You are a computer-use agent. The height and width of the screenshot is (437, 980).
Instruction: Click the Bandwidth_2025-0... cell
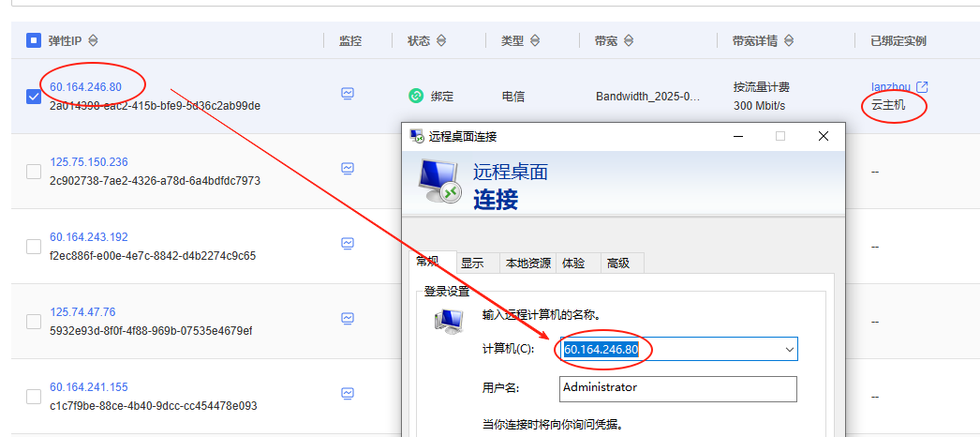[648, 97]
